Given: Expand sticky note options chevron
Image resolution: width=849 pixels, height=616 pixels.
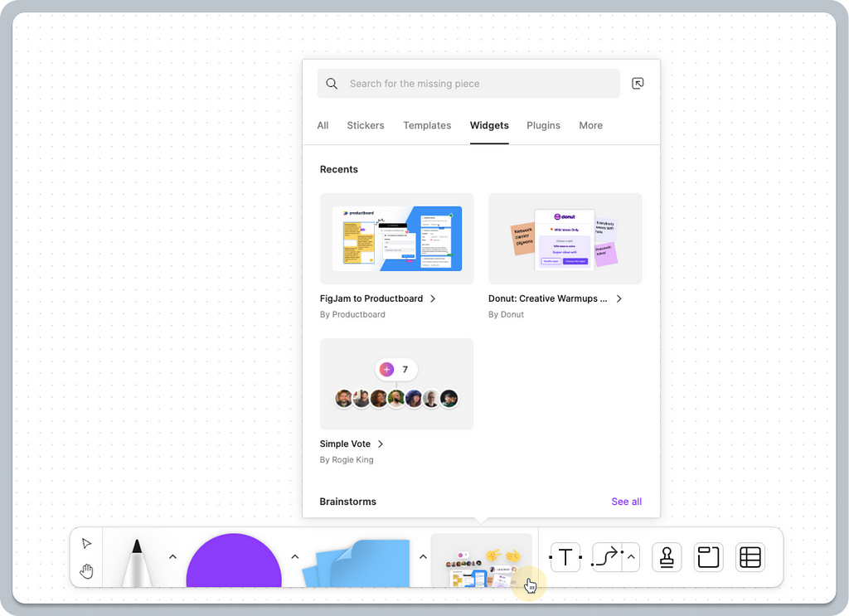Looking at the screenshot, I should (x=423, y=556).
